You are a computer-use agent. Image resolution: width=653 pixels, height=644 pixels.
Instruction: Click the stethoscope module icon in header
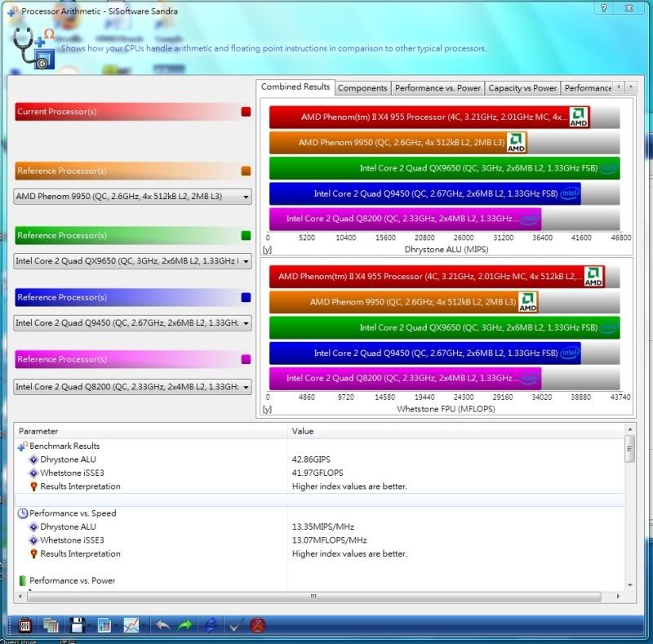[33, 48]
